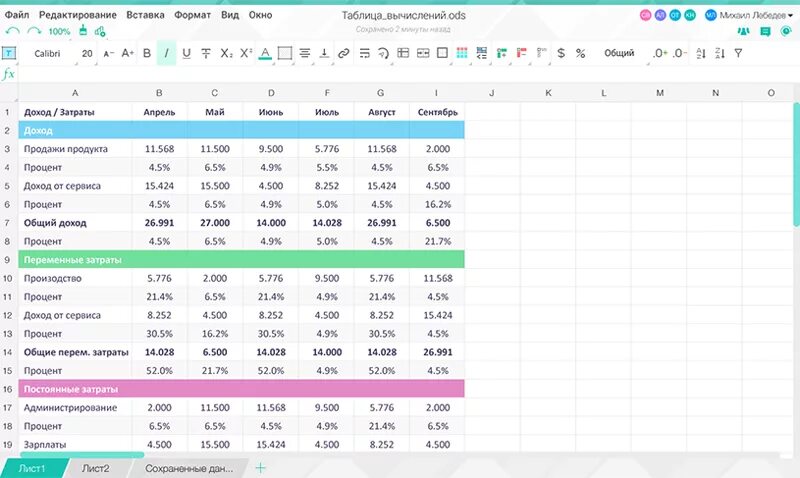Screen dimensions: 800x478
Task: Redo the last action
Action: (x=34, y=31)
